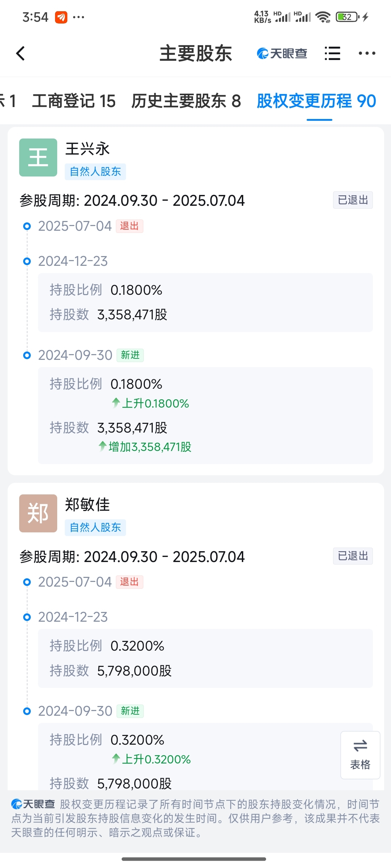
Task: Switch to 历史主要股东 8 tab
Action: (186, 101)
